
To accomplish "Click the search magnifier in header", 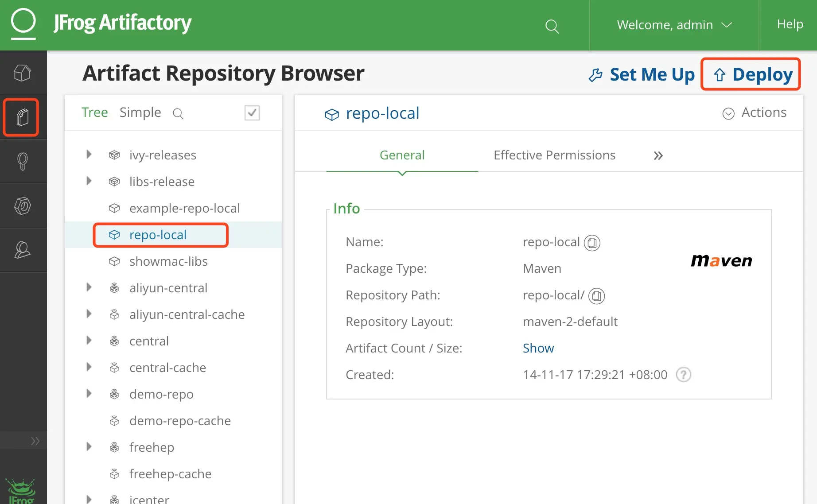I will 552,26.
